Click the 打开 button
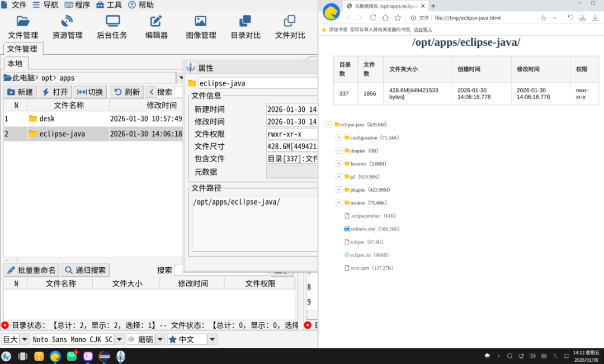 coord(55,92)
